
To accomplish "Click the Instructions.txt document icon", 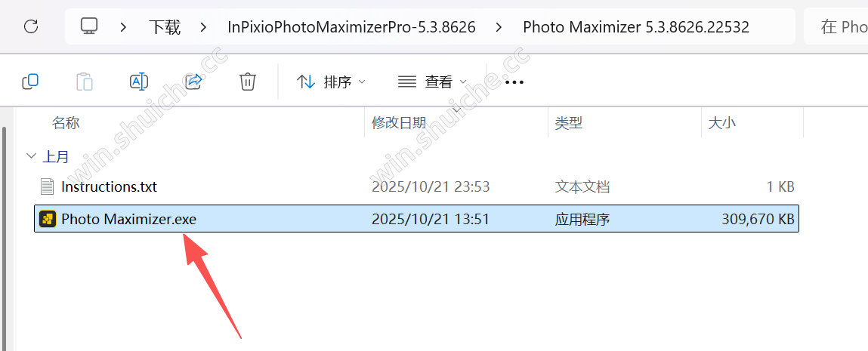I will (x=48, y=186).
